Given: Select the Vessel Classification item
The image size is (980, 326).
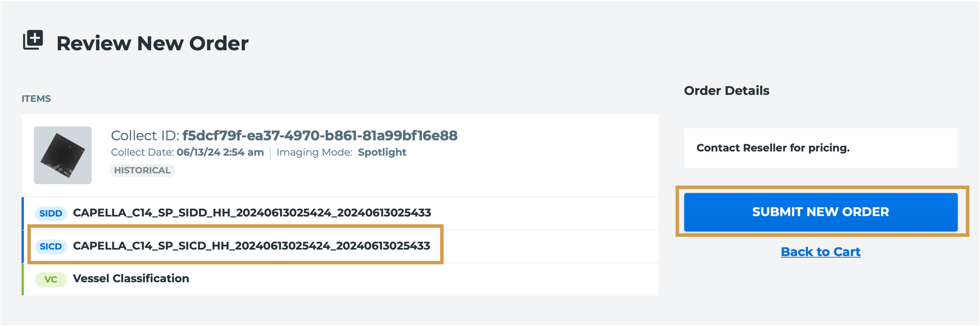Looking at the screenshot, I should click(x=131, y=279).
